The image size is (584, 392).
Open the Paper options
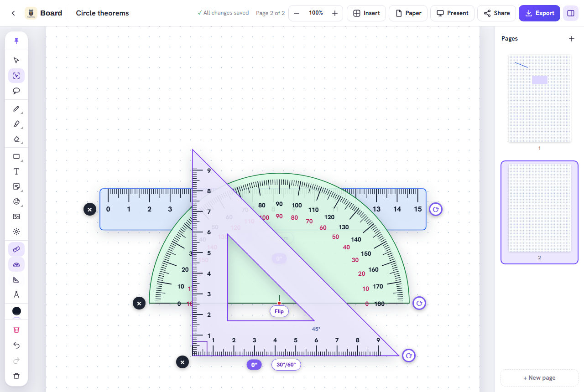pos(408,13)
